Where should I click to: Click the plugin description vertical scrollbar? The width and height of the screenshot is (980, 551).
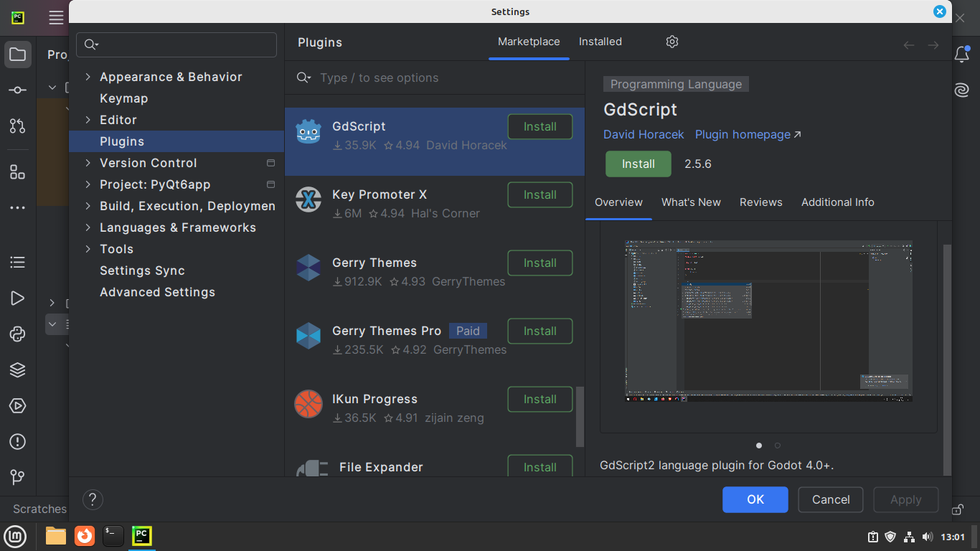947,359
